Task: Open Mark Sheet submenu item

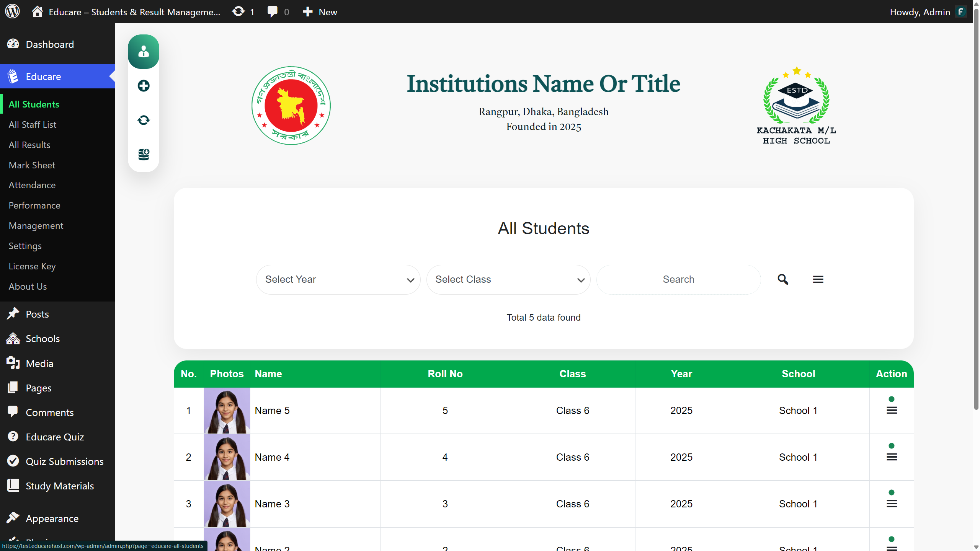Action: (x=32, y=165)
